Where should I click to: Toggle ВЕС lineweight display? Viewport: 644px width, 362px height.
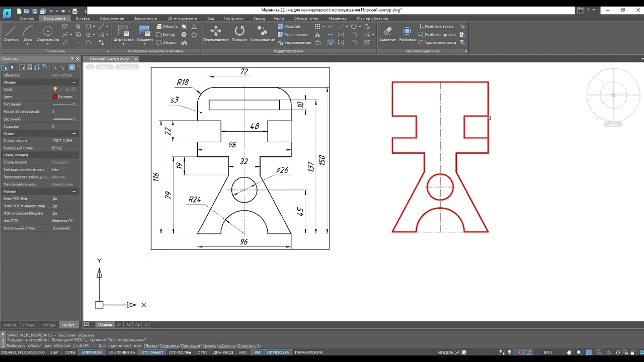pyautogui.click(x=258, y=352)
